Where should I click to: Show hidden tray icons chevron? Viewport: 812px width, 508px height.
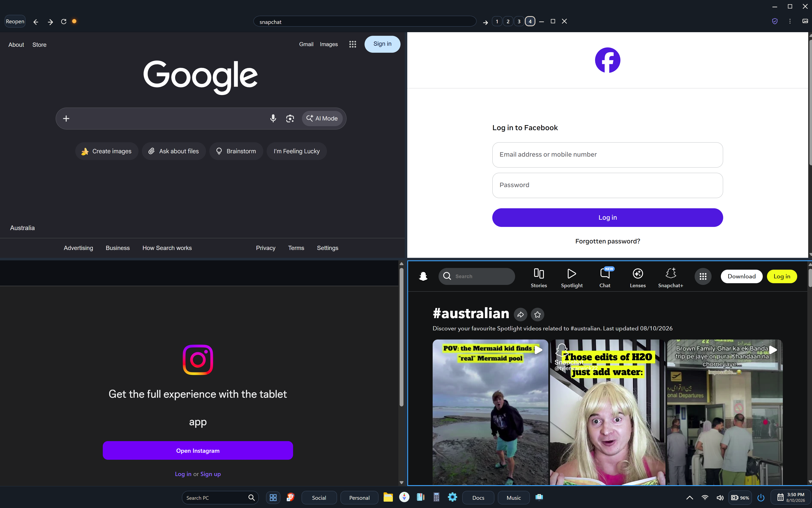[690, 498]
